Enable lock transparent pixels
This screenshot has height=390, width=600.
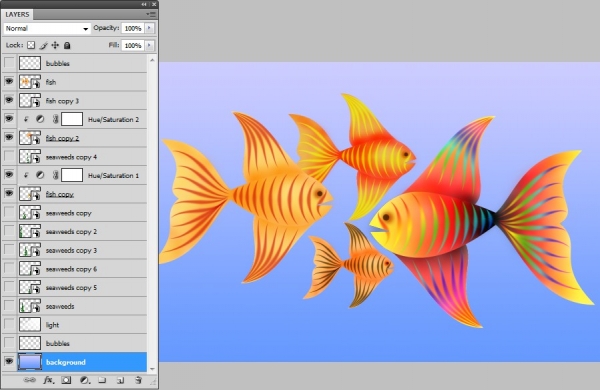tap(31, 46)
